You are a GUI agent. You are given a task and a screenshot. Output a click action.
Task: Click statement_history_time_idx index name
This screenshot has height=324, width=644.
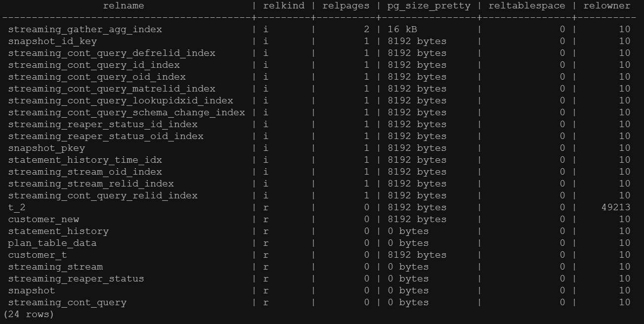(x=85, y=160)
